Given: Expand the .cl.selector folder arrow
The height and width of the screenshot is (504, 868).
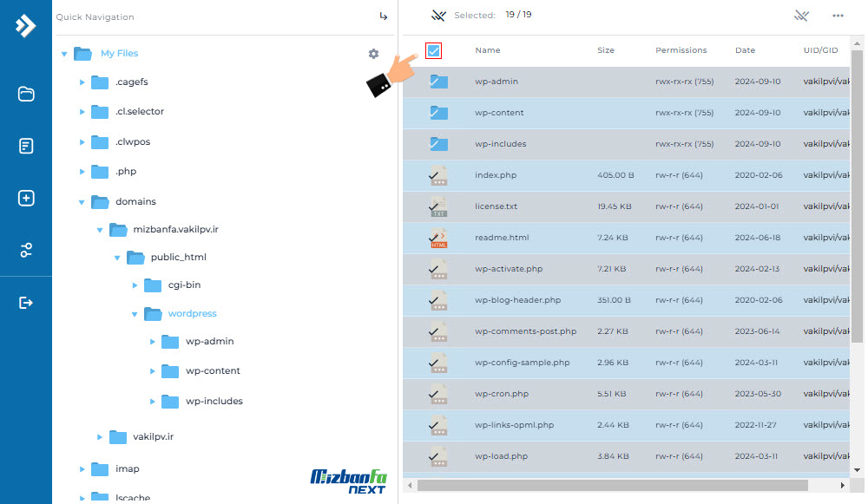Looking at the screenshot, I should (x=82, y=112).
